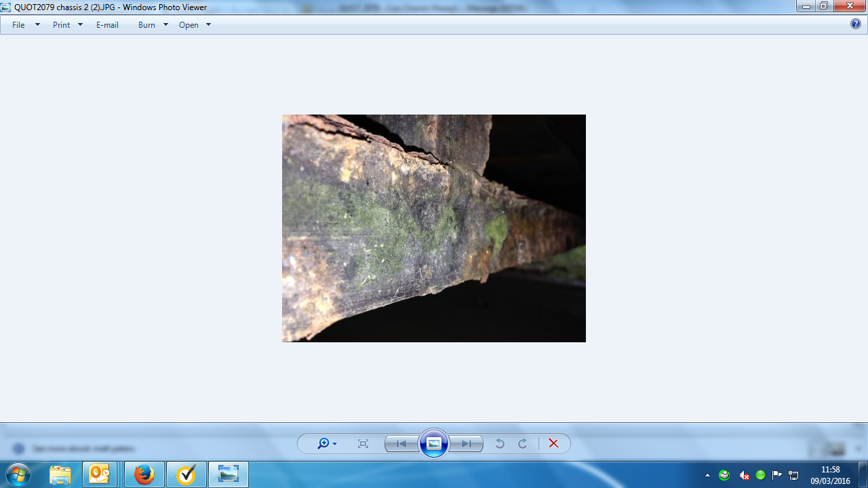The width and height of the screenshot is (868, 488).
Task: Delete the photo with red X
Action: pos(553,443)
